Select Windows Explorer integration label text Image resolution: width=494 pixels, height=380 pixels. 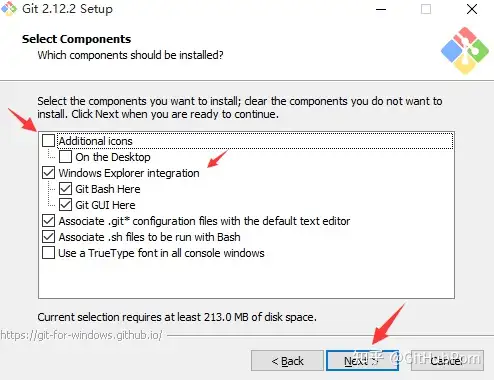coord(129,173)
